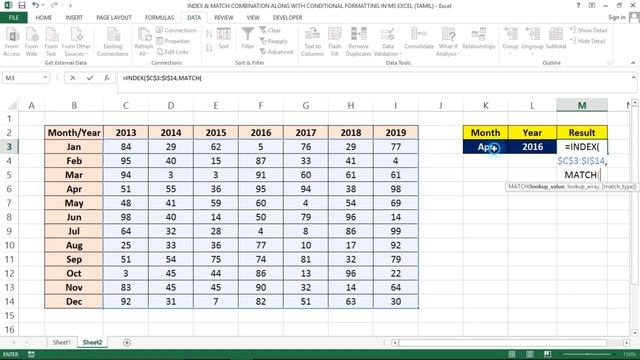Sort Z to A descending
Viewport: 640px width, 360px height.
pyautogui.click(x=209, y=48)
